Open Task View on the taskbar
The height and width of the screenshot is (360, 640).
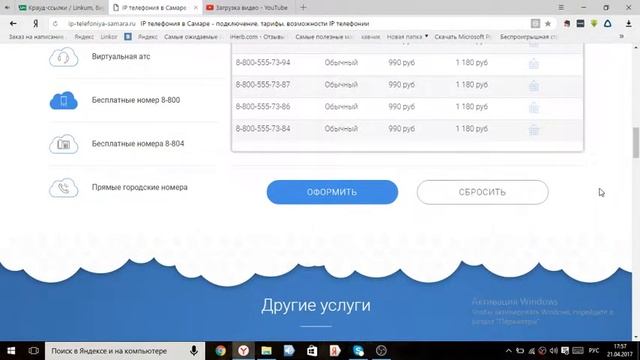pos(33,351)
